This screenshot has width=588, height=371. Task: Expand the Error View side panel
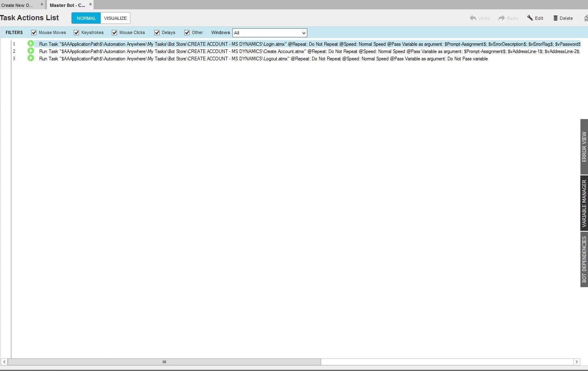(x=584, y=147)
